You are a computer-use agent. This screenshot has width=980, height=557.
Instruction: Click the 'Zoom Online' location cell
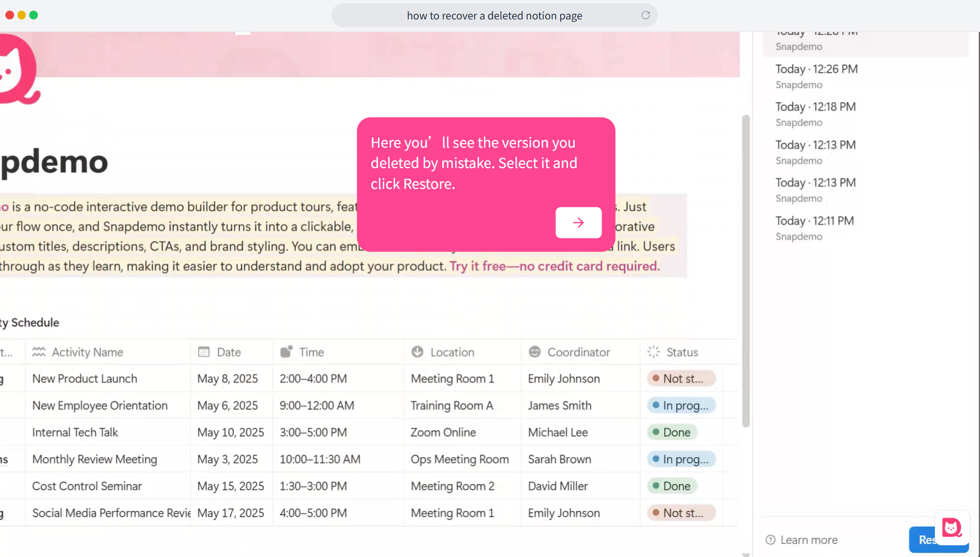[463, 432]
